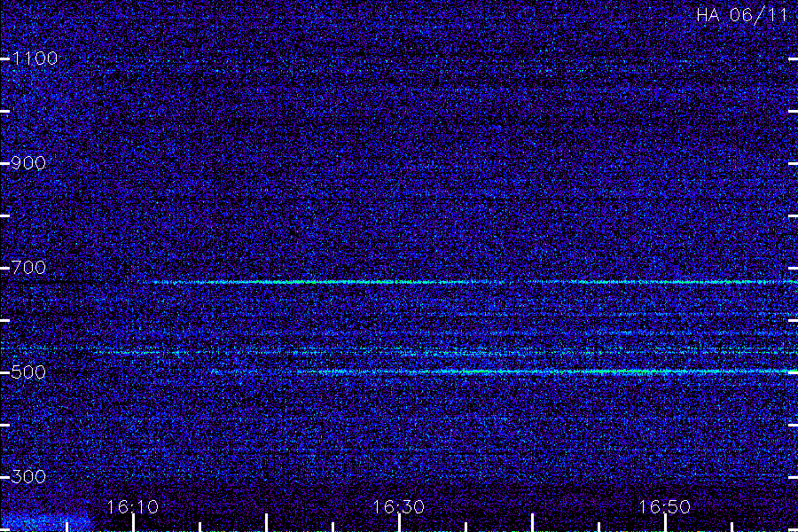Click the 16:10 time axis label
The image size is (798, 532).
tap(132, 507)
